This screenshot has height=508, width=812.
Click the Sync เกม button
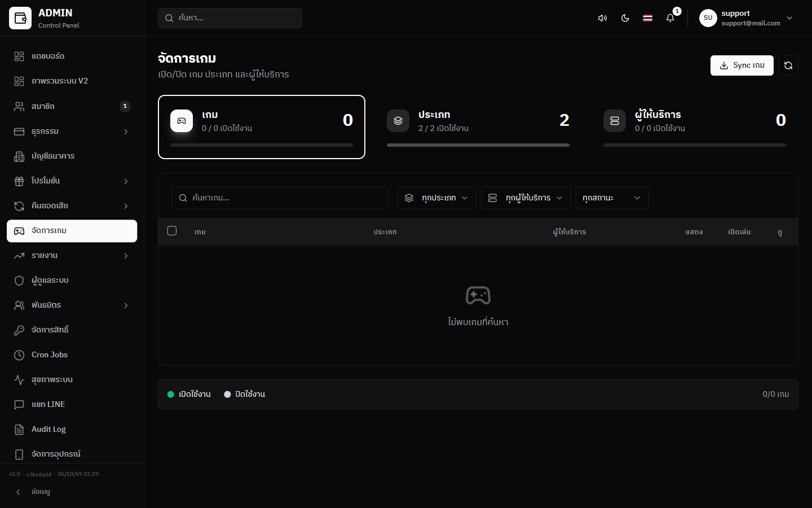[x=742, y=65]
